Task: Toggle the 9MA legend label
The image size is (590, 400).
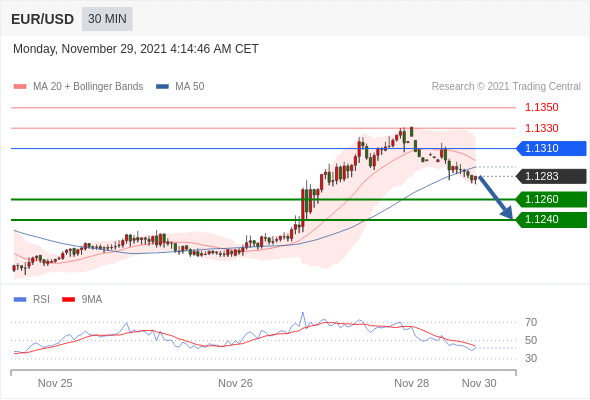Action: (x=92, y=300)
